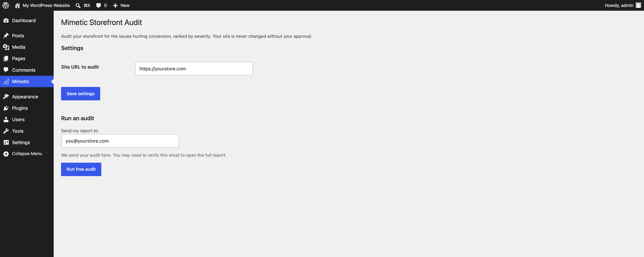Image resolution: width=644 pixels, height=257 pixels.
Task: Open the Appearance menu
Action: [27, 97]
